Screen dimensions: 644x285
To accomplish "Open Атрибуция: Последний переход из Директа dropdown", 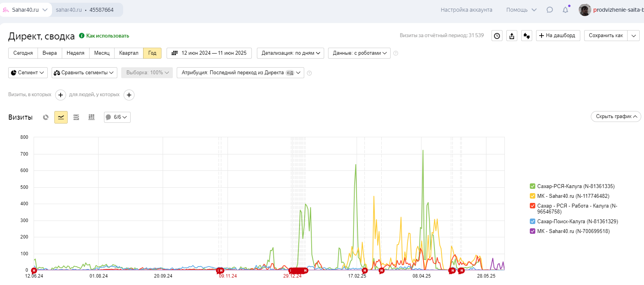I will tap(240, 73).
